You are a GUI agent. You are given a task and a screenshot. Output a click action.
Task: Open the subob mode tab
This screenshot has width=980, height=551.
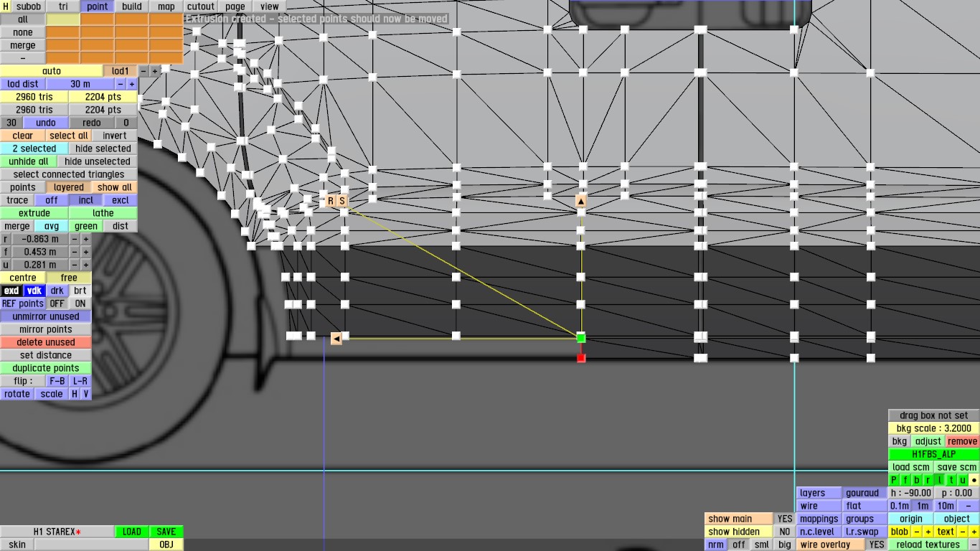29,6
